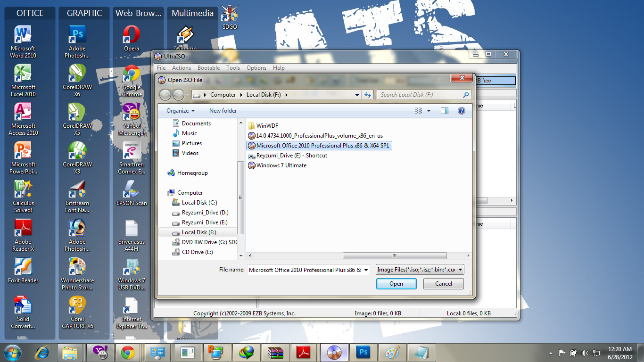The image size is (644, 362).
Task: Select 14.0.4734.1000_ProfessionalPlus_volume_x86_en-us file
Action: point(315,136)
